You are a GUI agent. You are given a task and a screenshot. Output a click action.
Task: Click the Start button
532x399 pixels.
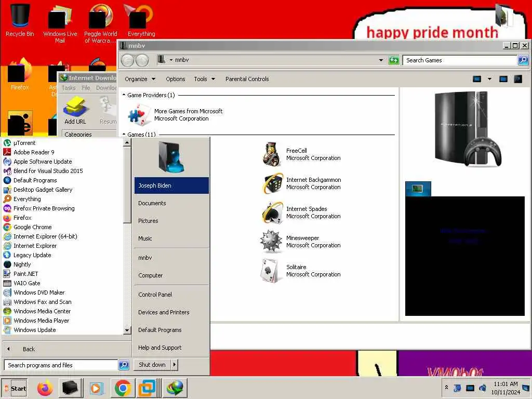click(x=14, y=389)
